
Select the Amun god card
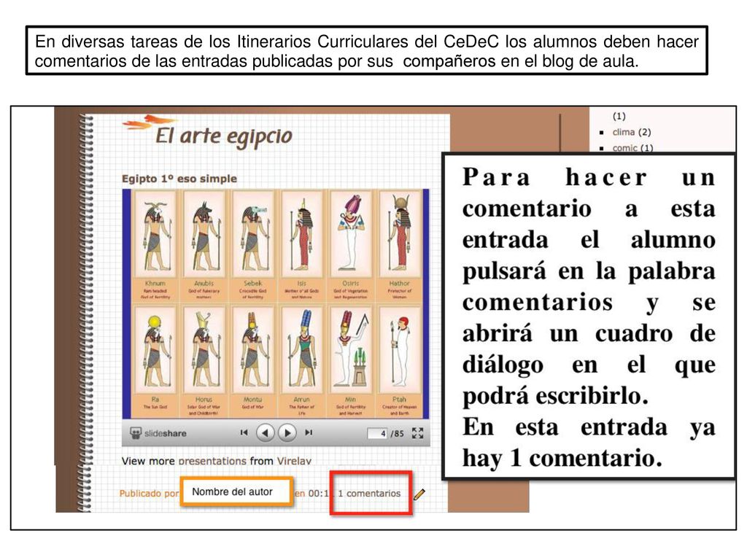pyautogui.click(x=302, y=362)
